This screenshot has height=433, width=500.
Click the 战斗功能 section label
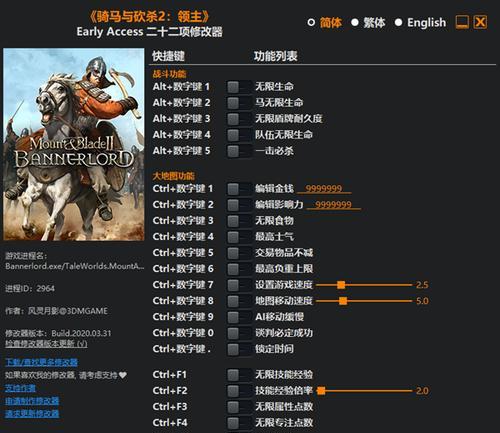(x=169, y=74)
